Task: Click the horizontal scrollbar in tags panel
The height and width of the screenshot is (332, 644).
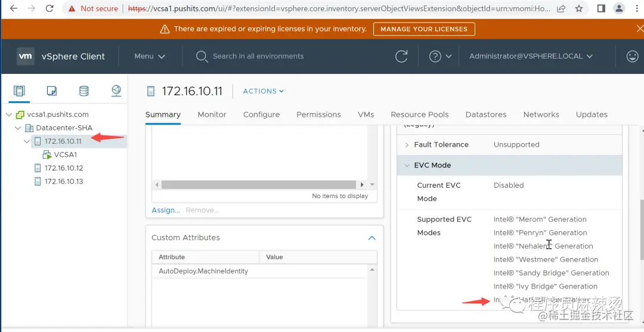Action: [259, 185]
